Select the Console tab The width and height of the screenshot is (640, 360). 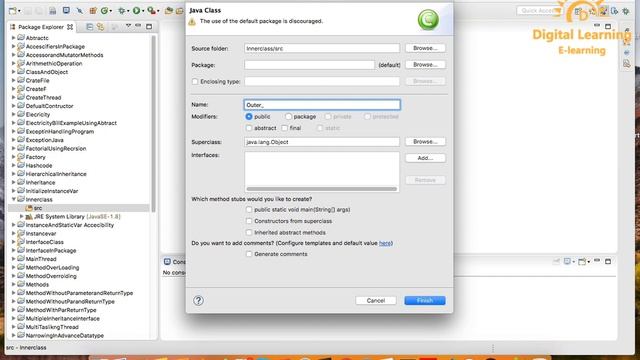tap(174, 262)
